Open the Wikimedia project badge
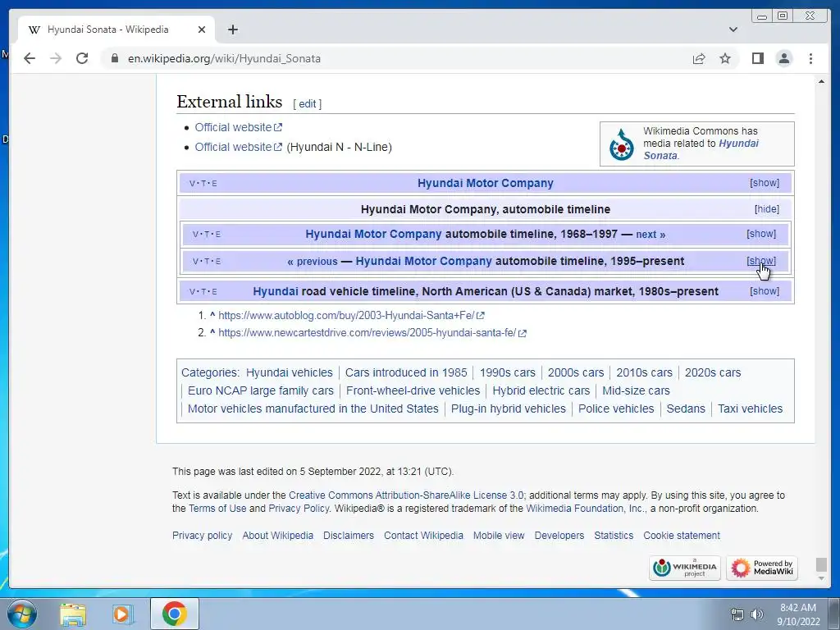This screenshot has height=630, width=840. click(x=685, y=568)
